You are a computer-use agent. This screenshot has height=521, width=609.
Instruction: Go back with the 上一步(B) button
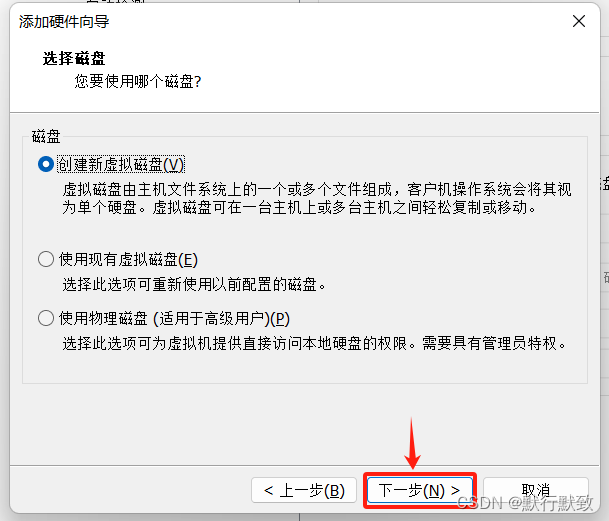pos(304,490)
